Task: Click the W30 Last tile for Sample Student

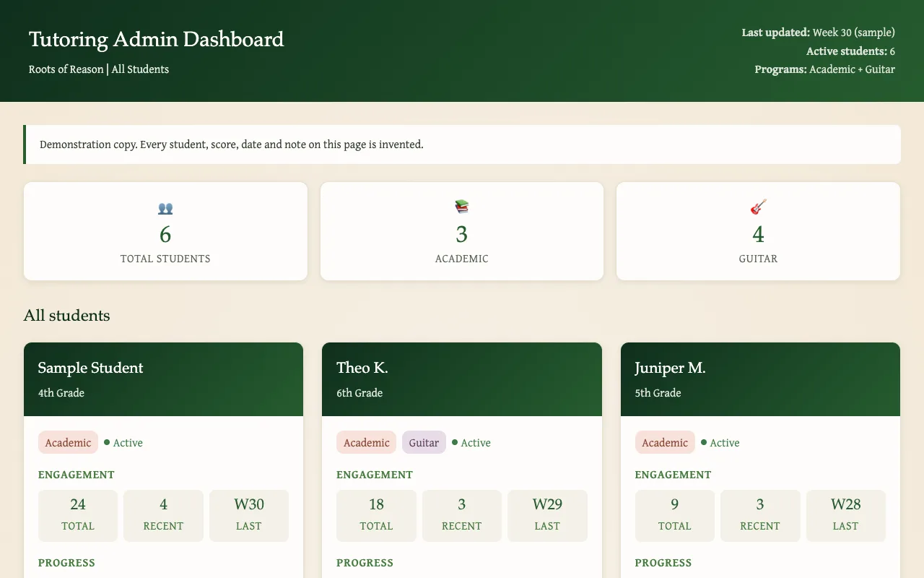Action: (249, 516)
